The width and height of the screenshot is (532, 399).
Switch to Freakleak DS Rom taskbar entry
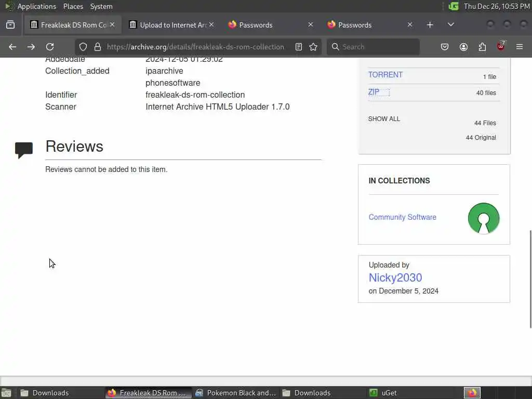pos(148,393)
